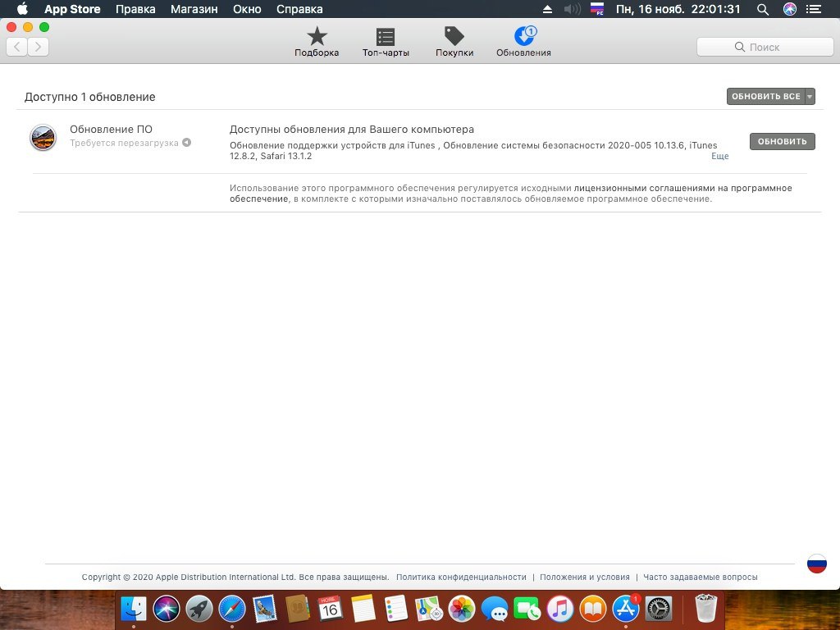Image resolution: width=840 pixels, height=630 pixels.
Task: Open Notes from the Dock
Action: tap(363, 609)
